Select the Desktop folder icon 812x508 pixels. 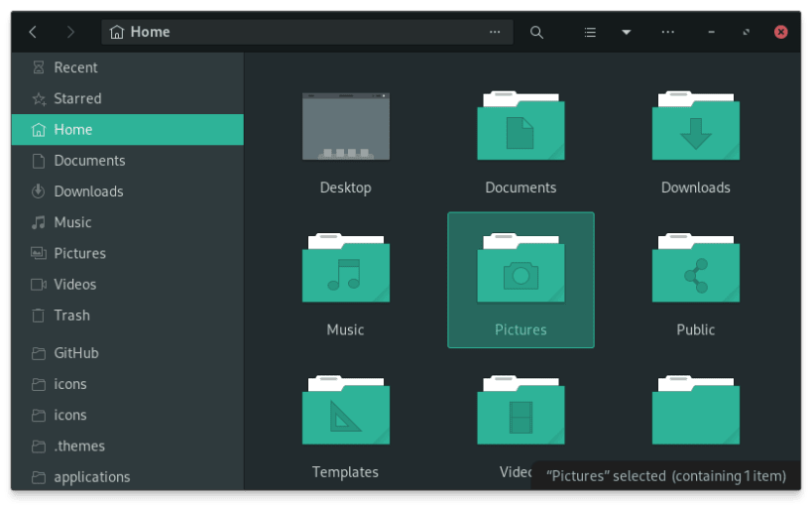click(x=346, y=126)
